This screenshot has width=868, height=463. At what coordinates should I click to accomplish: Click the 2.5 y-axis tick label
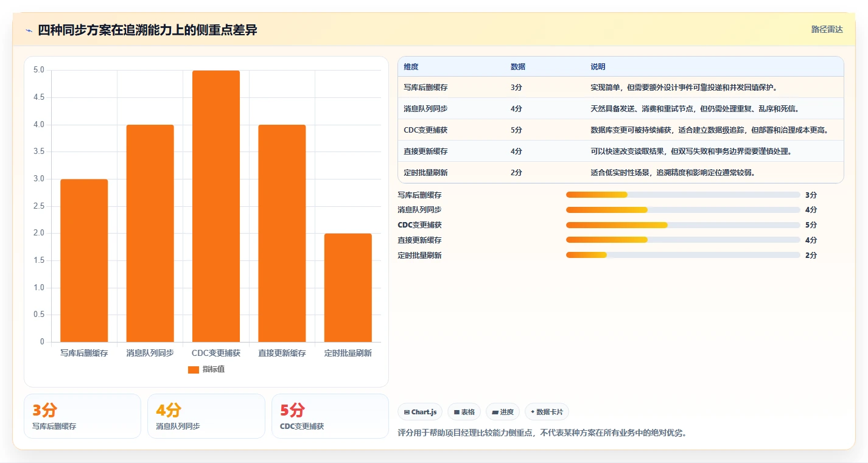coord(39,206)
